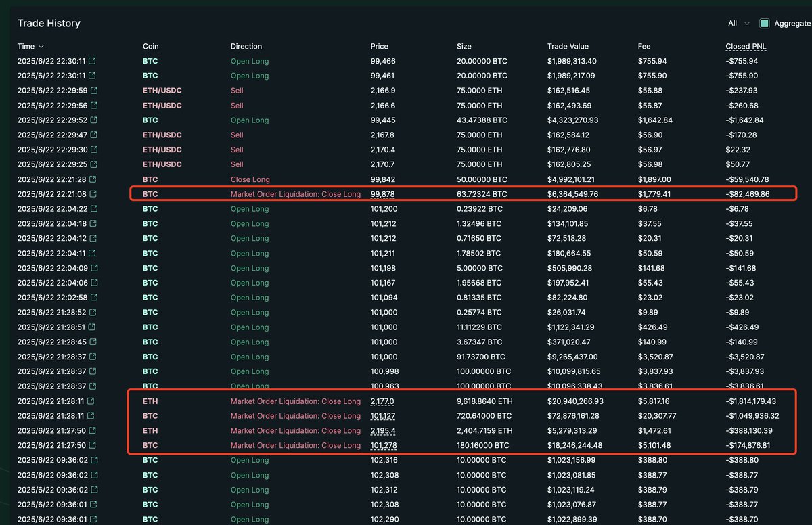
Task: Open external link for 21:28:52 BTC trade
Action: click(x=93, y=313)
